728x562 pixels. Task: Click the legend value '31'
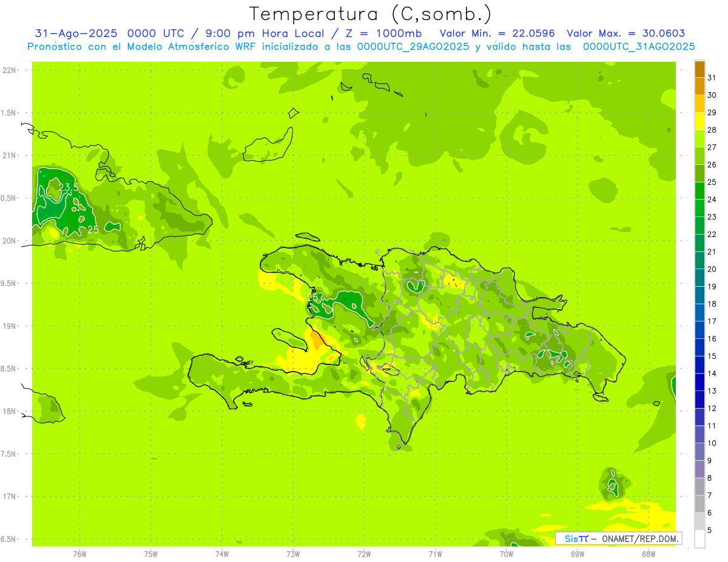pyautogui.click(x=712, y=78)
